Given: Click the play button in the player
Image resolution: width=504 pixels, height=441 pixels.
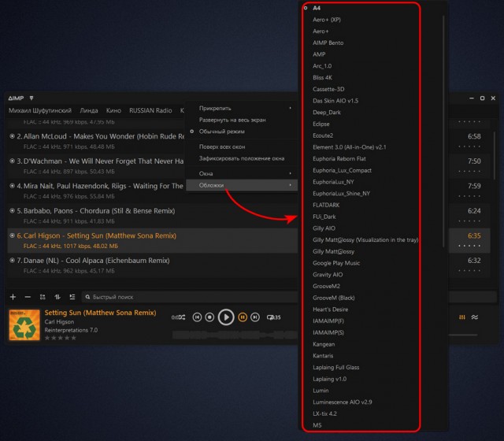Looking at the screenshot, I should tap(226, 317).
